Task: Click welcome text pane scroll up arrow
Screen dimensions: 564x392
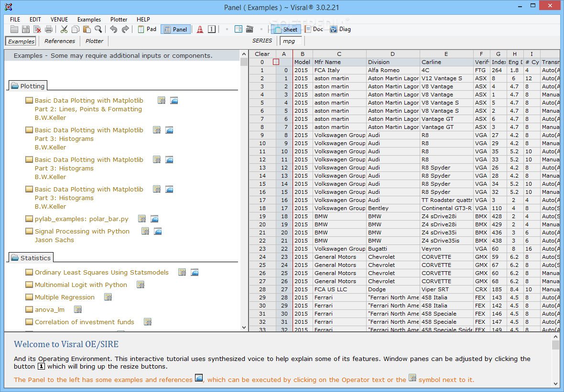Action: click(x=556, y=337)
